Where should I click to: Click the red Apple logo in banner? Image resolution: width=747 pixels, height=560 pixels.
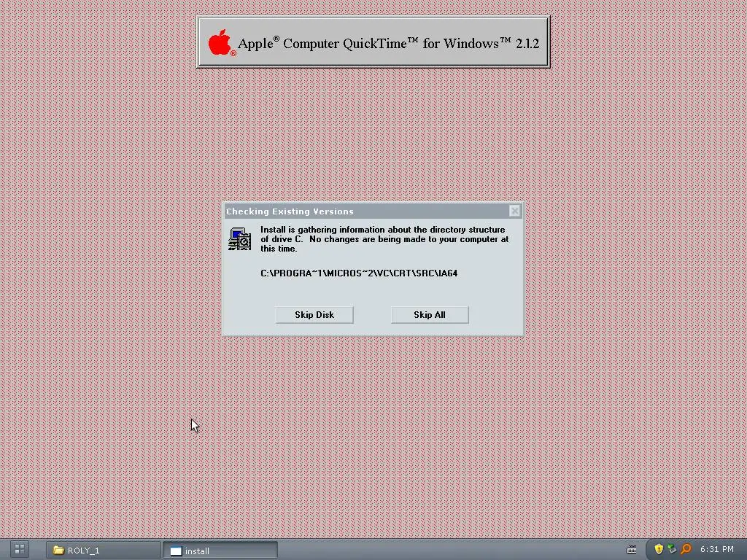click(220, 43)
